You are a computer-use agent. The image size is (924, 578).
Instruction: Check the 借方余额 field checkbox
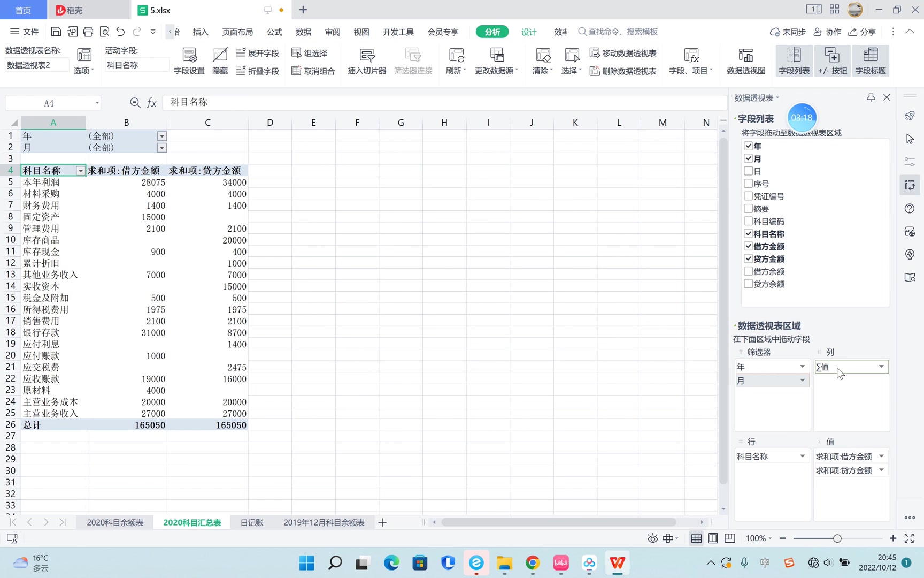click(749, 271)
